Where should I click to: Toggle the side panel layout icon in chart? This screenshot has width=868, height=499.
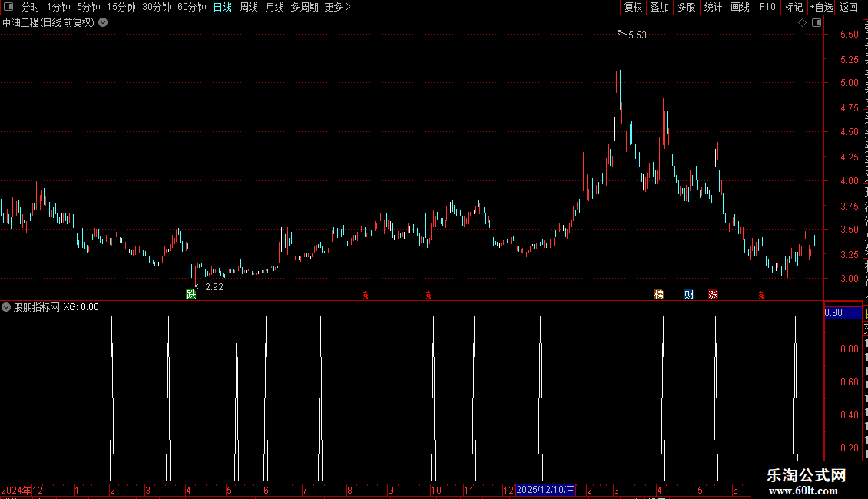[x=817, y=23]
